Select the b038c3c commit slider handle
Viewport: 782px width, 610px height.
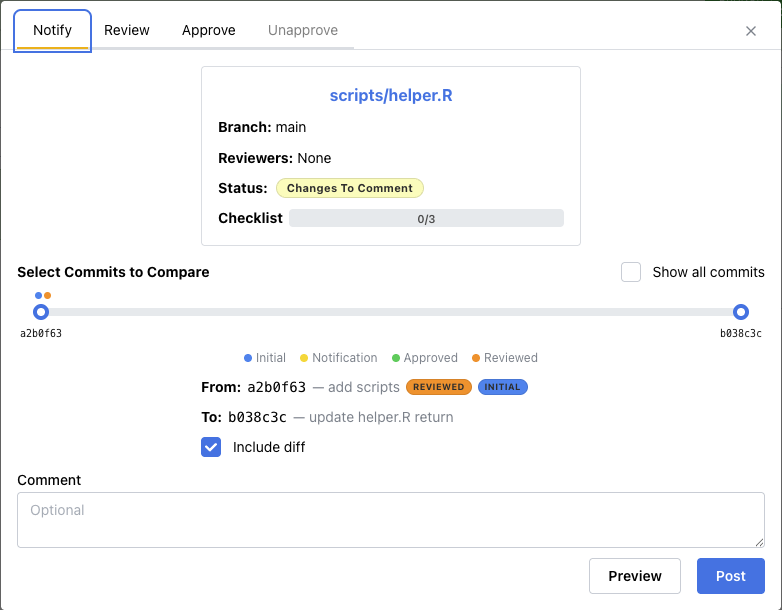click(740, 312)
